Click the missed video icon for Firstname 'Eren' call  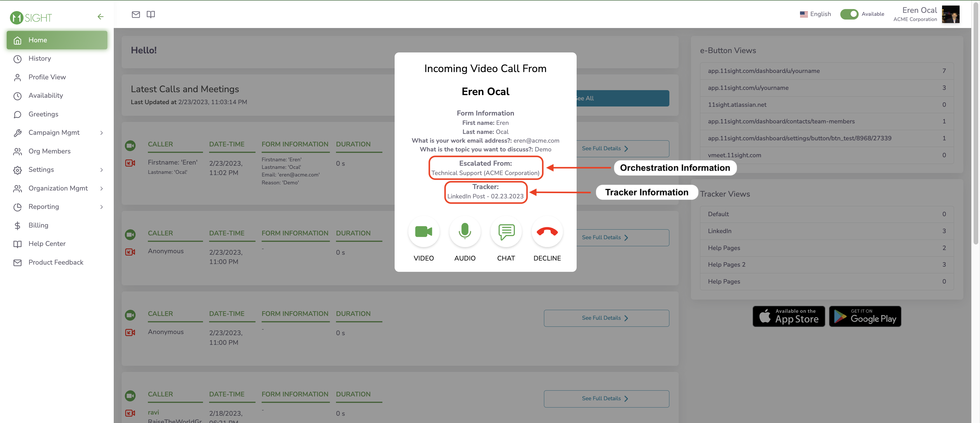[130, 163]
